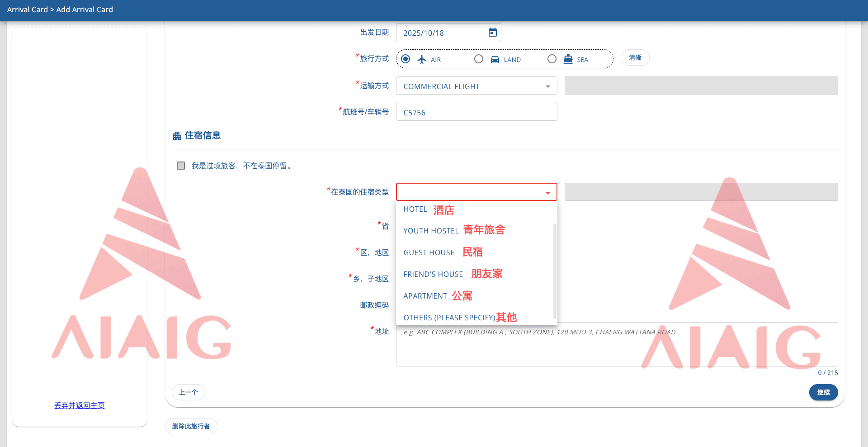Select the SEA radio button

click(x=552, y=59)
